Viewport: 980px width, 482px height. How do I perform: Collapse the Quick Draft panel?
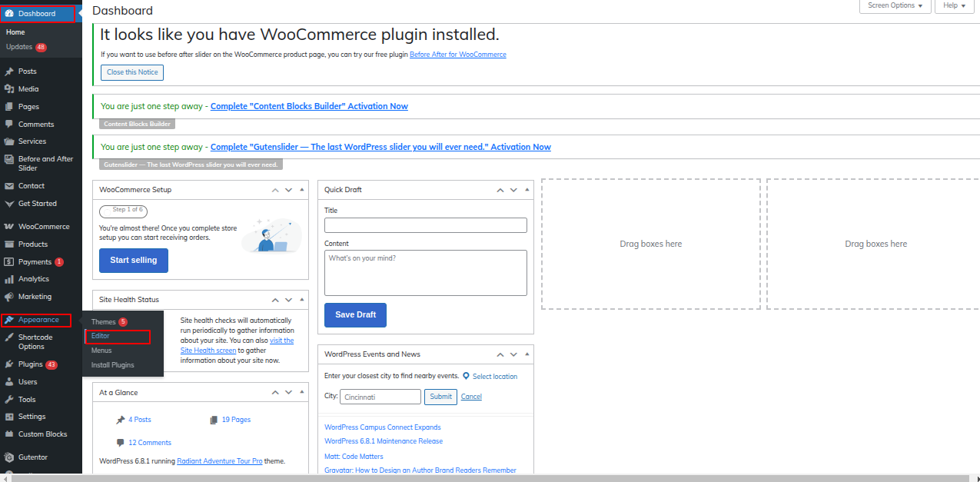pyautogui.click(x=527, y=190)
